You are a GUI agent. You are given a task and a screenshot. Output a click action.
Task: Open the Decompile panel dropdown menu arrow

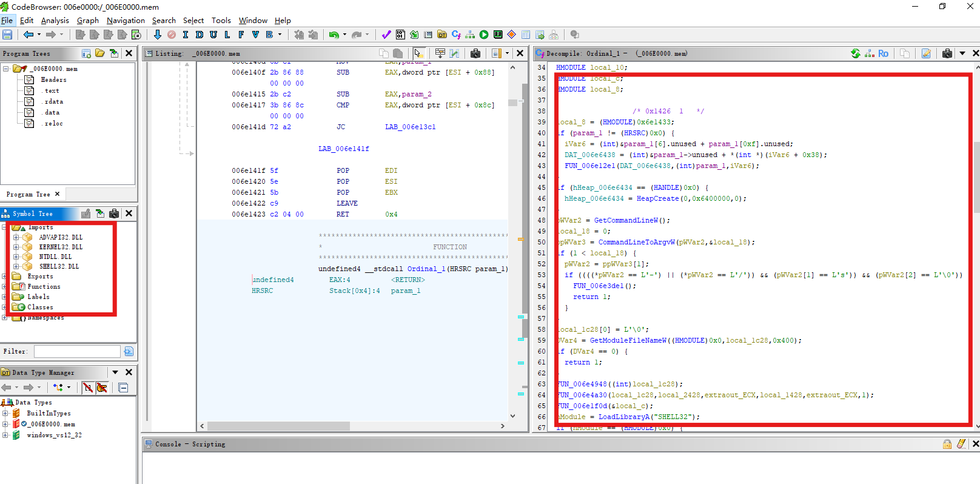(962, 53)
